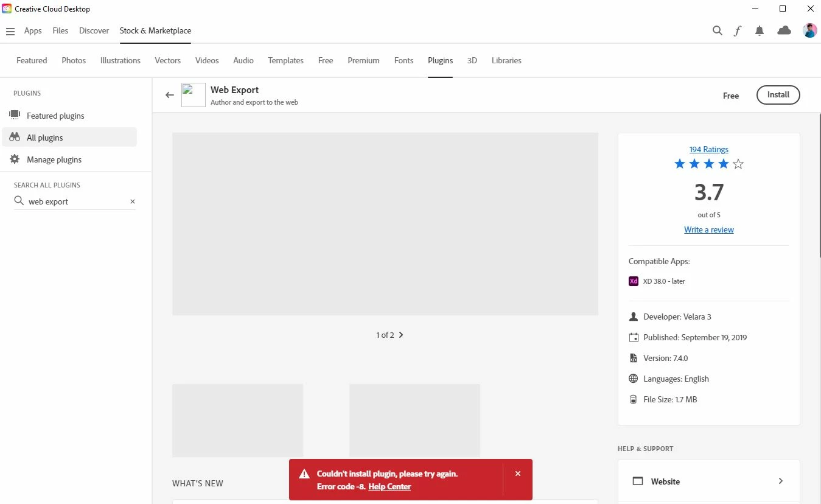
Task: Open the Plugins category tab
Action: click(x=440, y=60)
